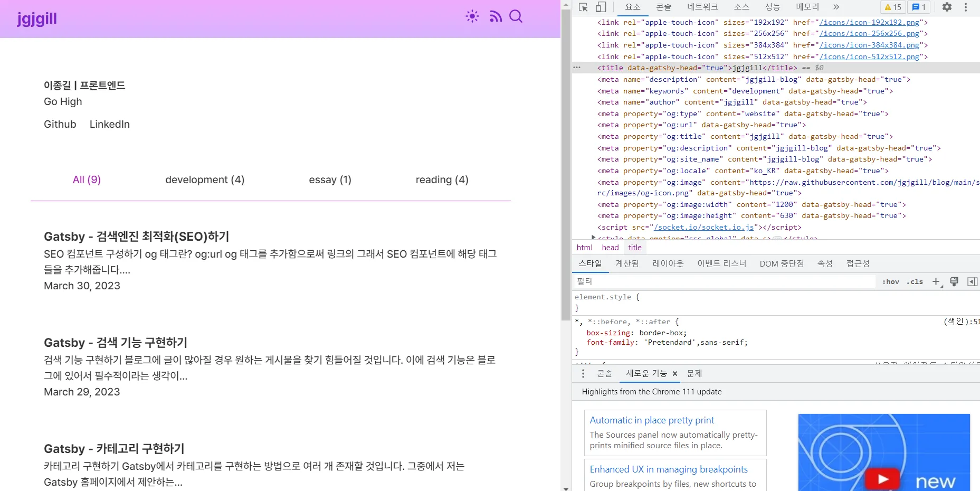Image resolution: width=980 pixels, height=491 pixels.
Task: Toggle the computed styles sidebar panel
Action: coord(973,282)
